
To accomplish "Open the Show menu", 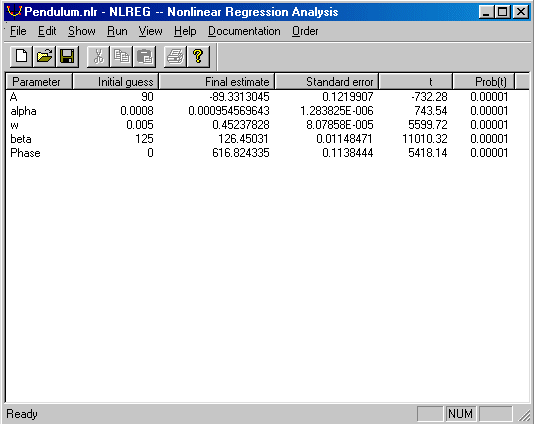I will coord(82,31).
